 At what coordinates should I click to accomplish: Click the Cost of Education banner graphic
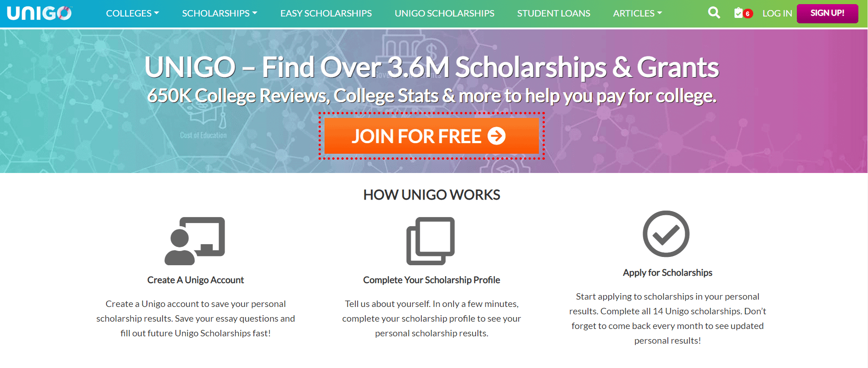pyautogui.click(x=203, y=135)
